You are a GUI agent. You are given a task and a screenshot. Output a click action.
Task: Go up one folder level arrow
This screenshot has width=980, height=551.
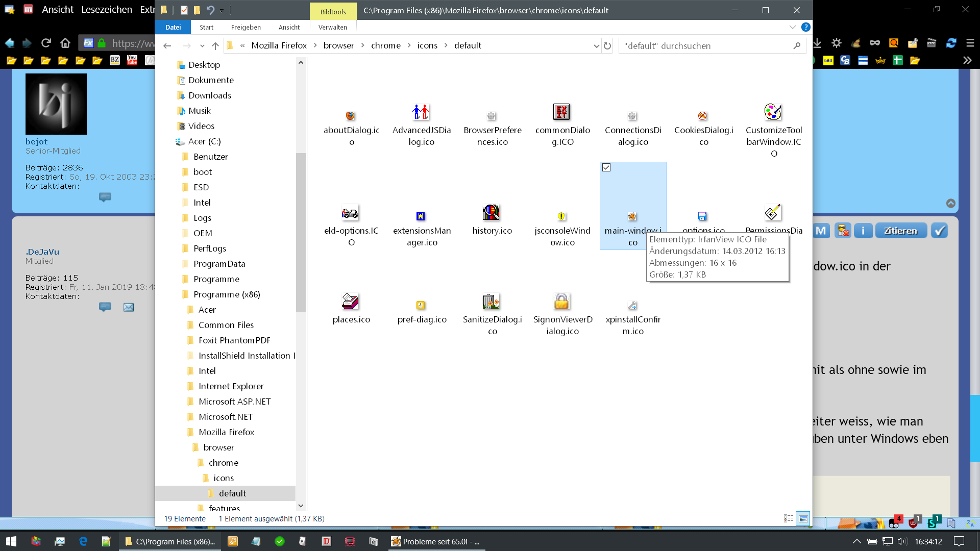[x=215, y=46]
